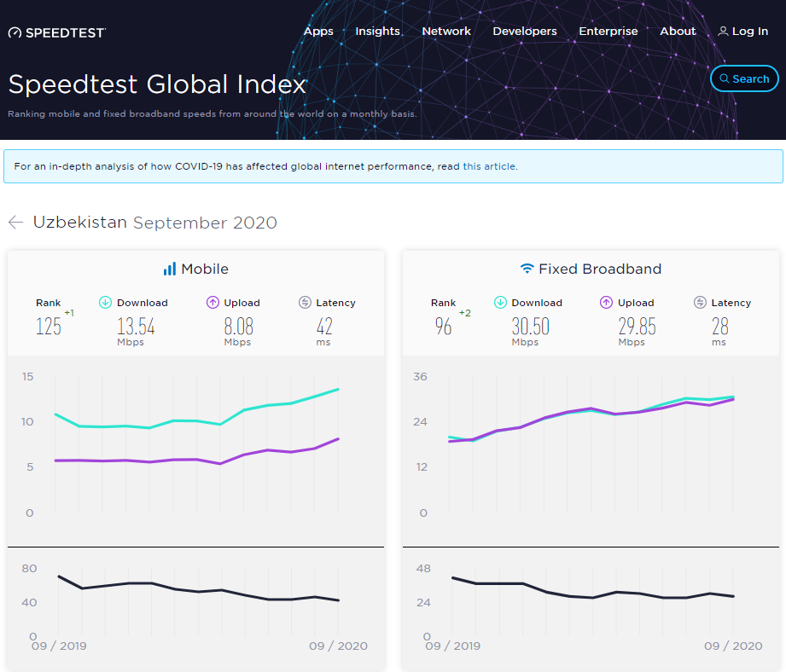Click the Speedtest logo
The image size is (786, 672).
pyautogui.click(x=57, y=32)
